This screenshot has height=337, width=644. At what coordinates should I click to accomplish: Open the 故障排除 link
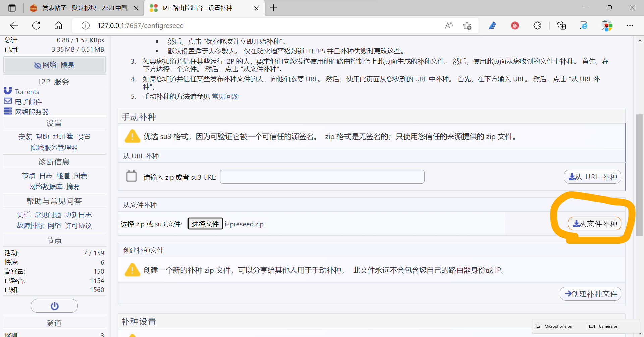(x=30, y=226)
